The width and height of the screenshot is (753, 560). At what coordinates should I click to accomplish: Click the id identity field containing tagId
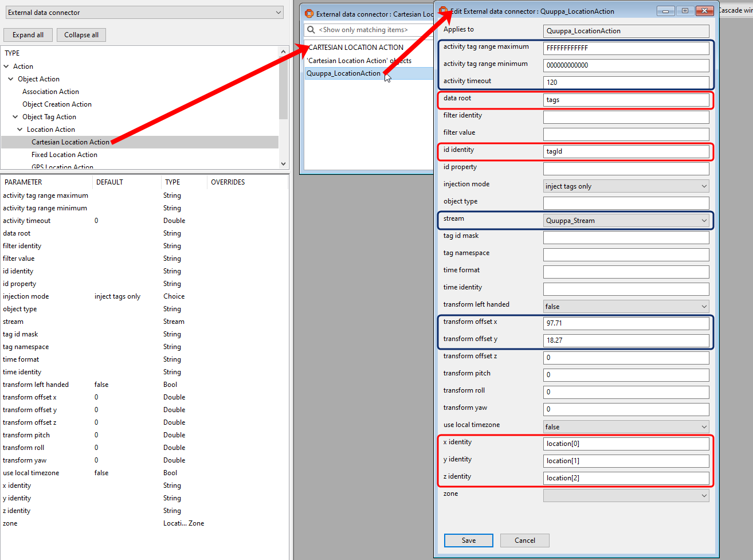(x=626, y=151)
